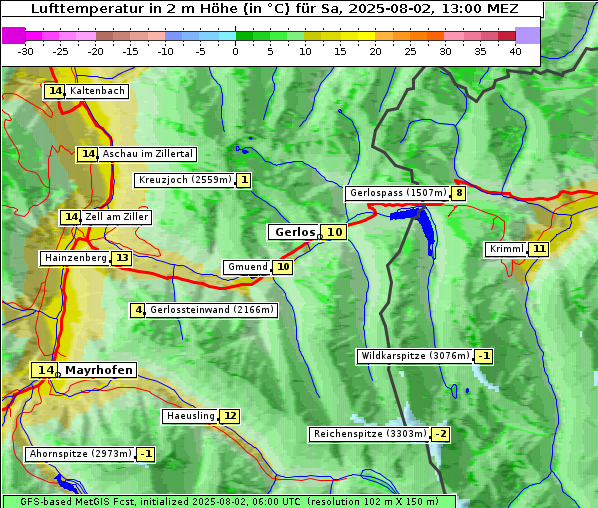Click the lavender above 40 legend swatch
Screen dimensions: 598x508
coord(527,35)
